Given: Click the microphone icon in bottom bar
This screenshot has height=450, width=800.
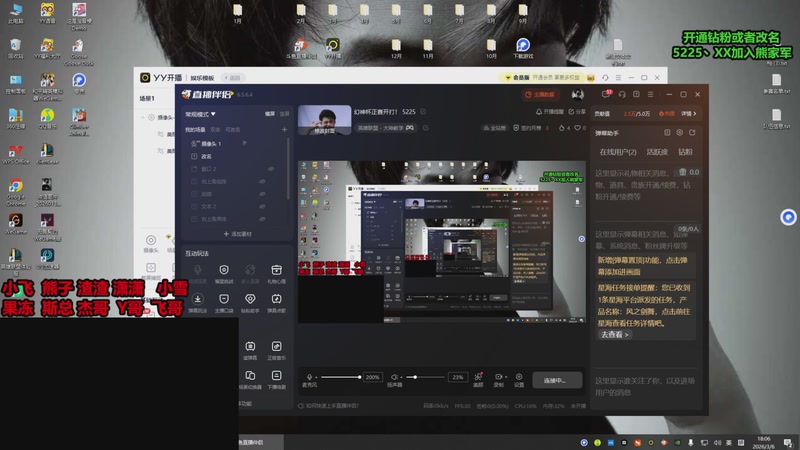Looking at the screenshot, I should pos(310,377).
